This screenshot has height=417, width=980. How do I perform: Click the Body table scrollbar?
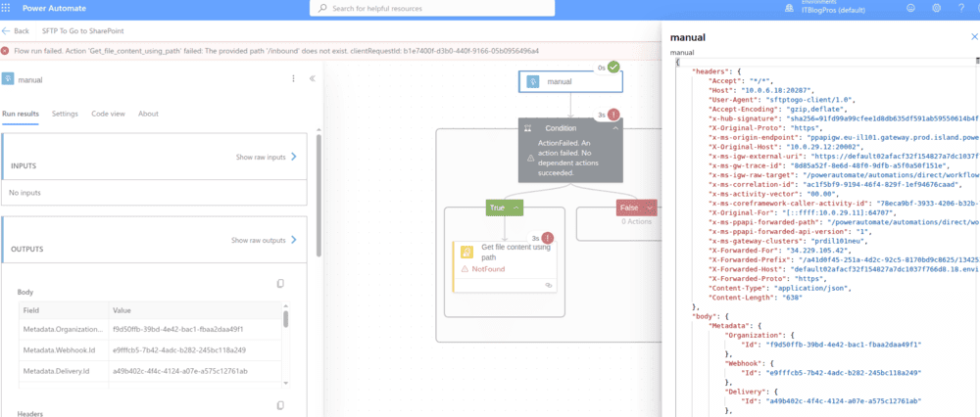285,319
